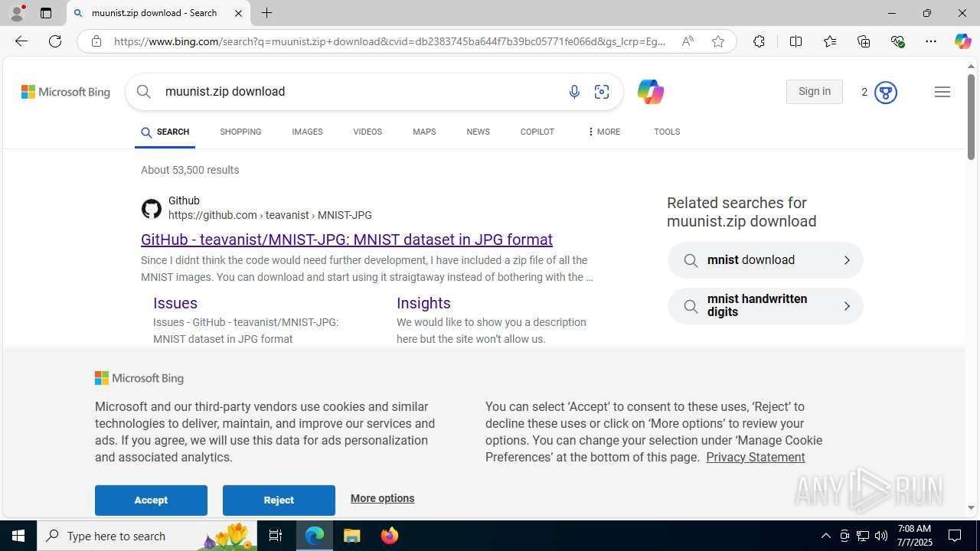980x551 pixels.
Task: Open Browser essentials icon
Action: [x=897, y=41]
